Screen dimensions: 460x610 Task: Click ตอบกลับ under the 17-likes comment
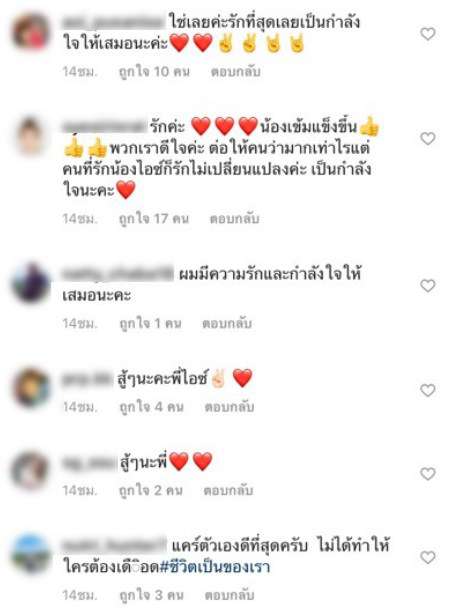234,219
